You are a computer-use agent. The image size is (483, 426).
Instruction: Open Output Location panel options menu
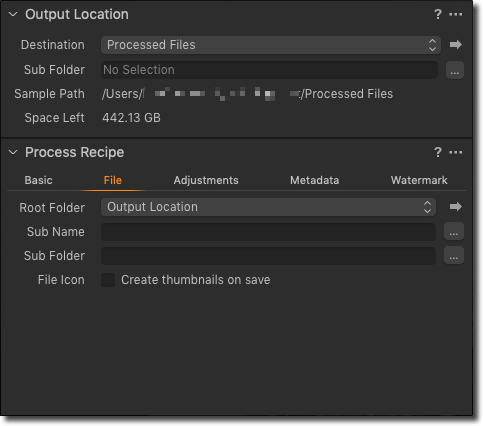point(455,14)
